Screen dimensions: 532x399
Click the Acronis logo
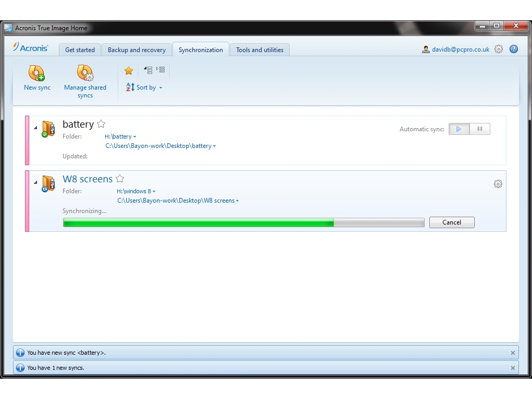coord(31,47)
